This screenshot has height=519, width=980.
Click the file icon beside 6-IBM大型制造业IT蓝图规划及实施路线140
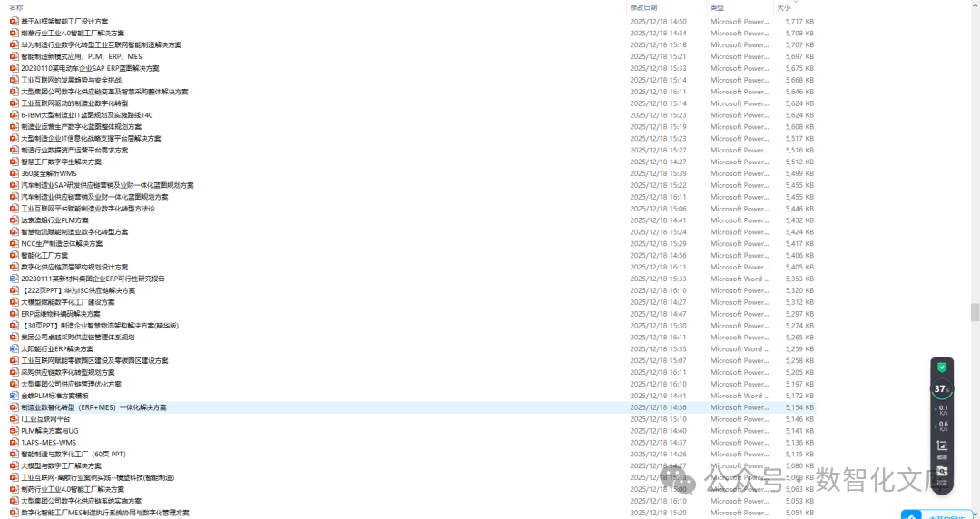point(15,115)
